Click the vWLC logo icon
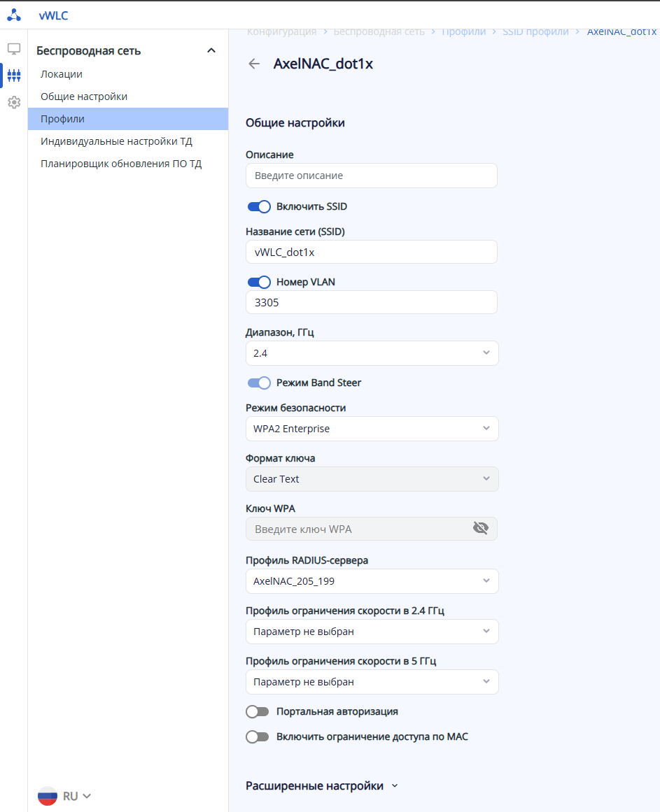Image resolution: width=660 pixels, height=812 pixels. tap(14, 15)
